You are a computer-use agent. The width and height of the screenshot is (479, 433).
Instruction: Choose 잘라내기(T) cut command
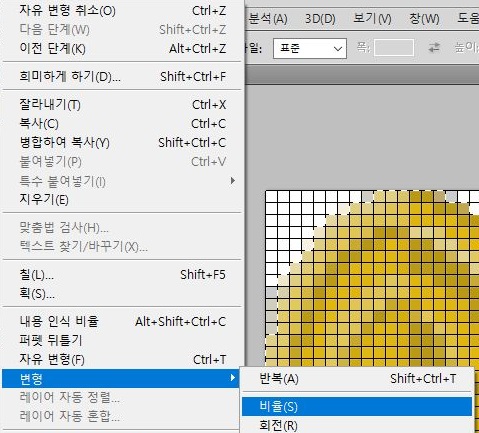pos(122,105)
